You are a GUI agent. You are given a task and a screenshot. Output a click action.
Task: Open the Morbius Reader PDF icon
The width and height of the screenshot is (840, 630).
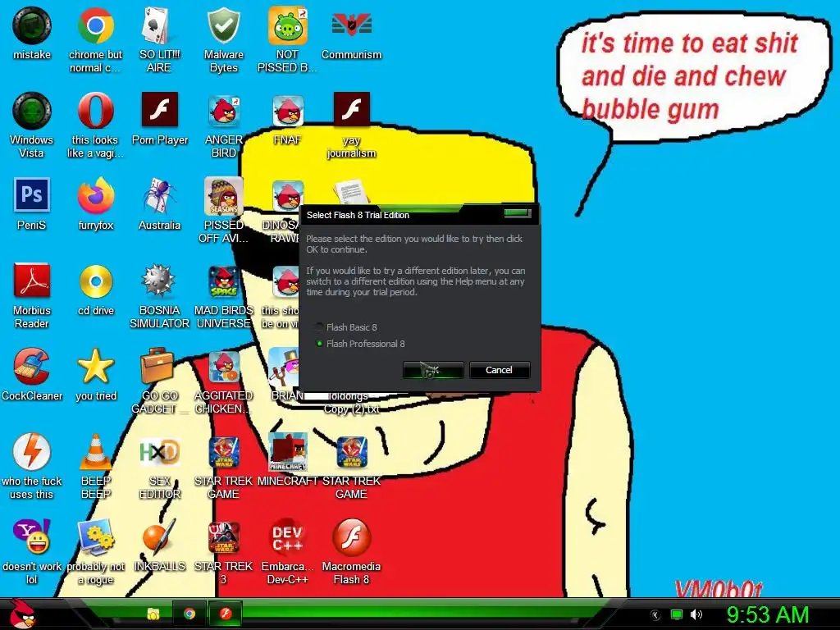32,281
